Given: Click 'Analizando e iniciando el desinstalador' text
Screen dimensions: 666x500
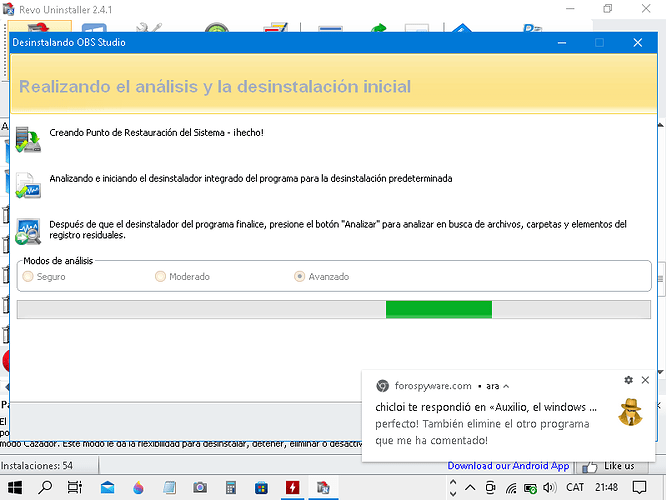Looking at the screenshot, I should pyautogui.click(x=251, y=178).
